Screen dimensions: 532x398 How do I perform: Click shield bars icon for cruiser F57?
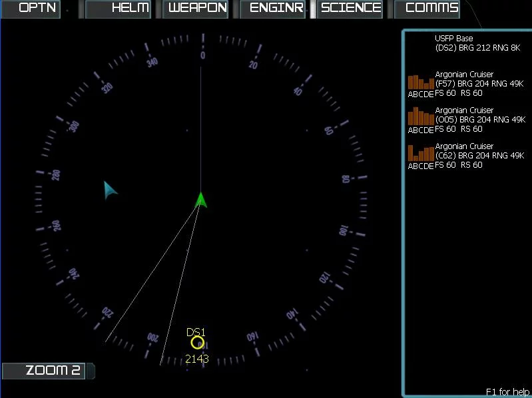click(x=421, y=83)
